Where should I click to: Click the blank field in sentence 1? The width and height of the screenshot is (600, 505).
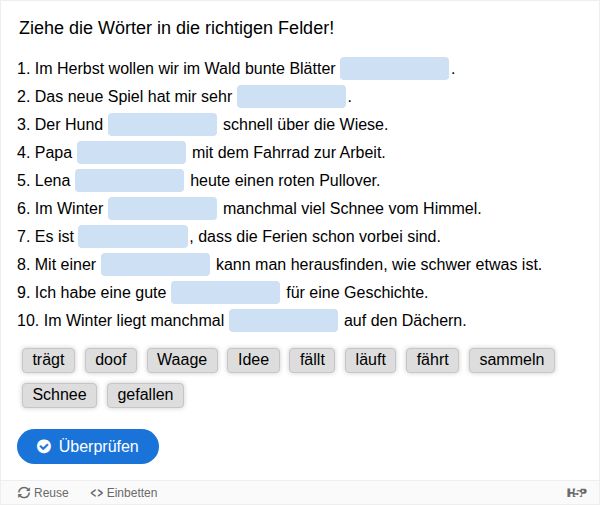point(395,68)
